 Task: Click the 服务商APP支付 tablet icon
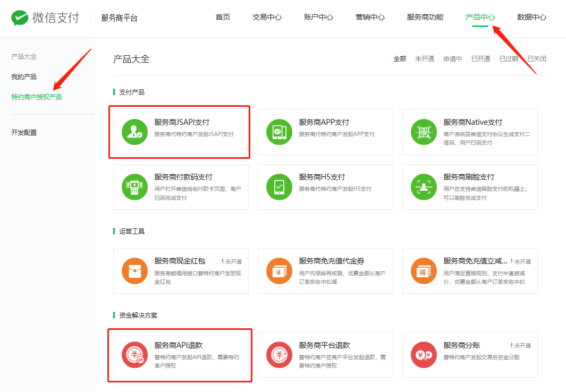[x=279, y=132]
